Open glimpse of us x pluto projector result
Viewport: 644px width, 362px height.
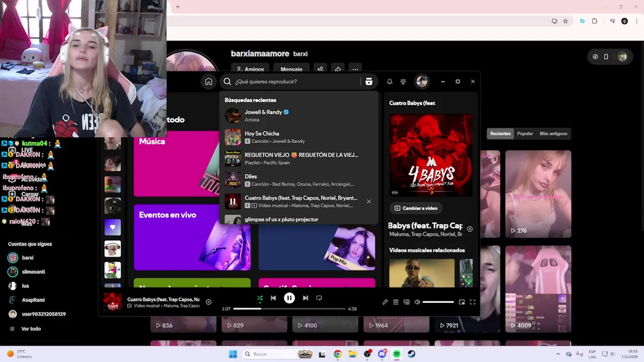298,219
